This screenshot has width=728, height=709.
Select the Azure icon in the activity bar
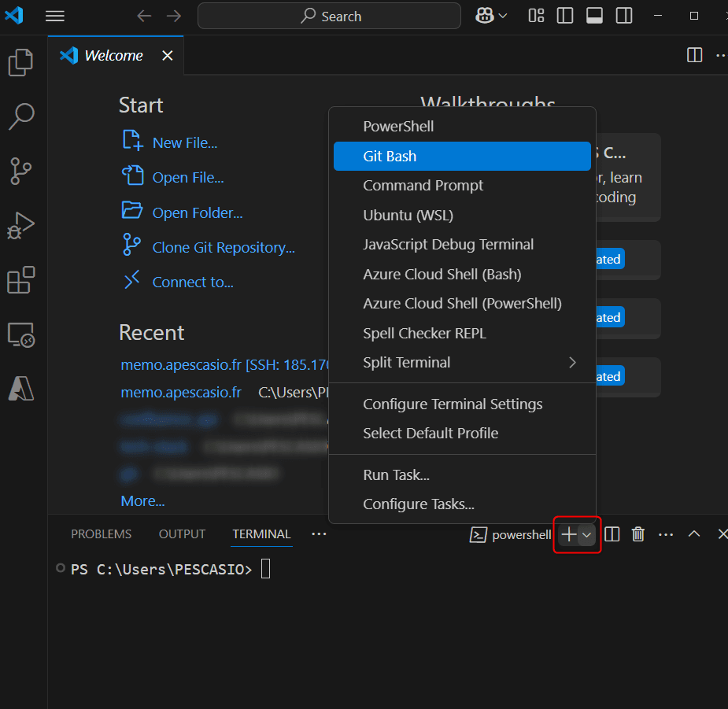[20, 387]
